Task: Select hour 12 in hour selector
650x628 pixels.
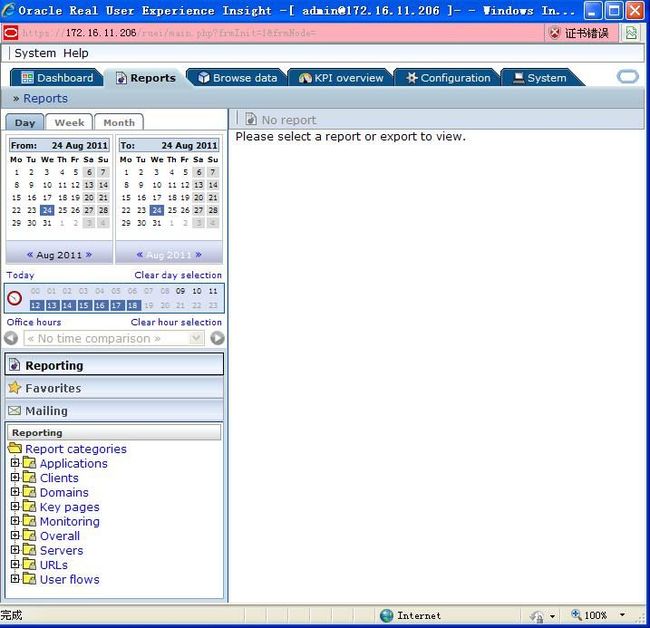Action: pyautogui.click(x=35, y=306)
